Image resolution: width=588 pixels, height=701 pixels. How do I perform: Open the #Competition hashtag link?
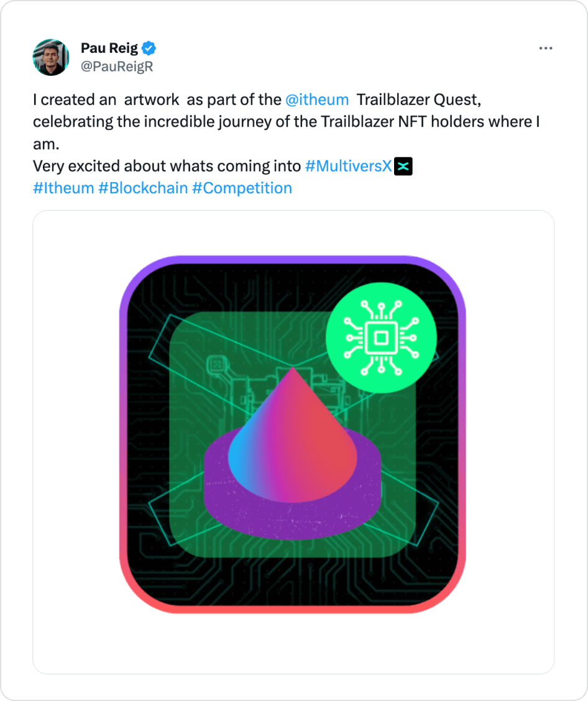pyautogui.click(x=243, y=188)
